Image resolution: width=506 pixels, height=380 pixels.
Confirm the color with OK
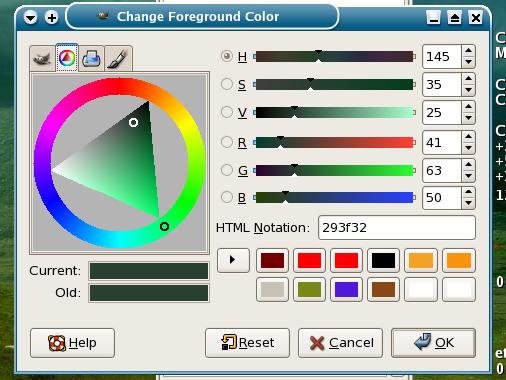click(433, 343)
